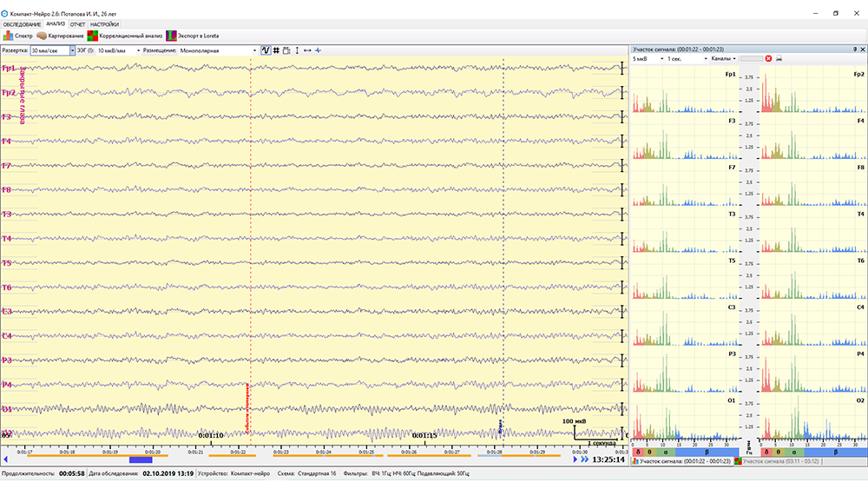This screenshot has height=489, width=868.
Task: Click the red cancel icon in spectrum panel
Action: [768, 58]
